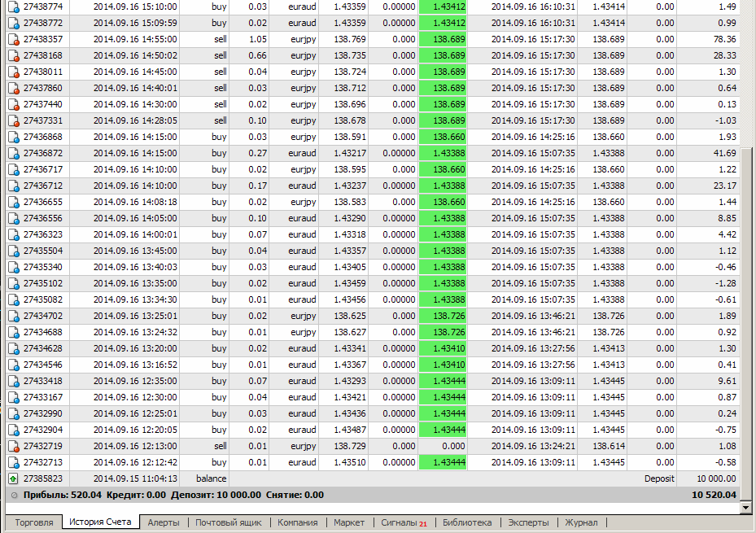Viewport: 756px width, 533px height.
Task: Click the buy icon of order 27435102
Action: 14,284
